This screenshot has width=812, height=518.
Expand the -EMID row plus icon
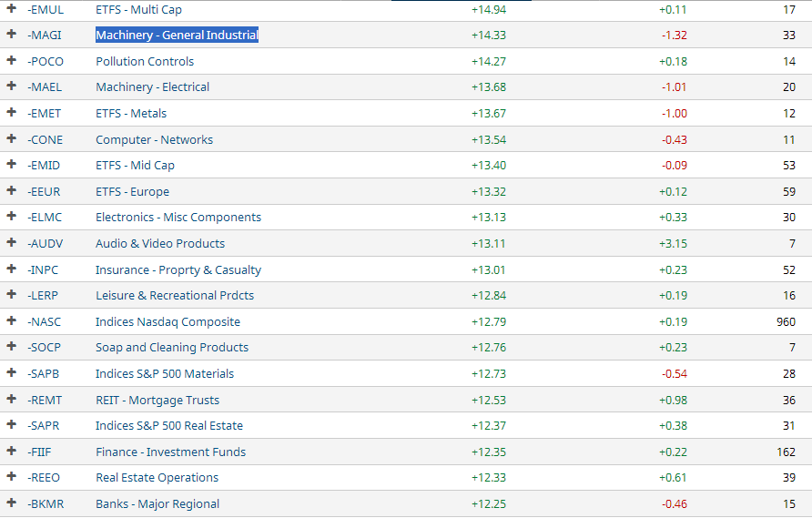point(11,164)
